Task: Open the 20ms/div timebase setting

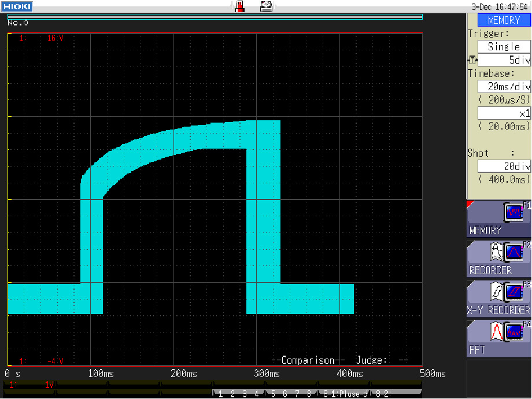Action: 504,86
